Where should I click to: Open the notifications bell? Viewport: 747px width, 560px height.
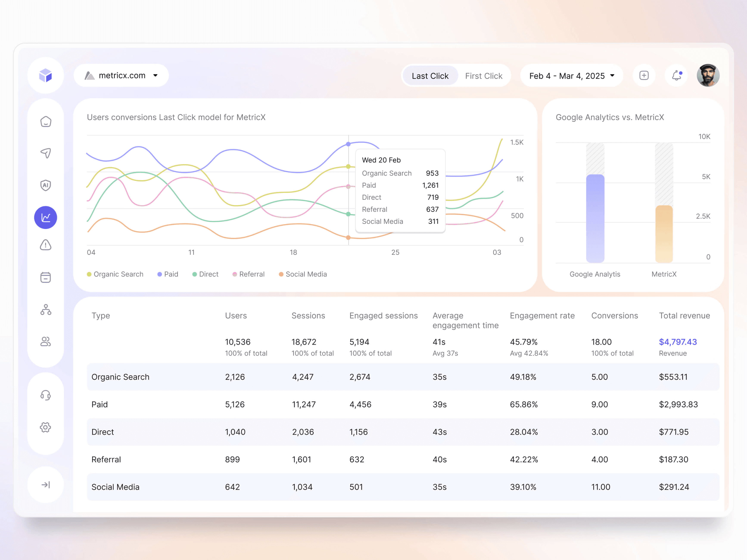pos(676,76)
